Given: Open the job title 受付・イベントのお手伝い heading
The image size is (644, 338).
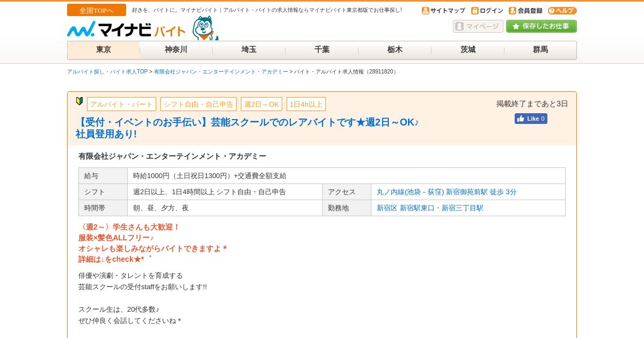Looking at the screenshot, I should click(x=247, y=128).
